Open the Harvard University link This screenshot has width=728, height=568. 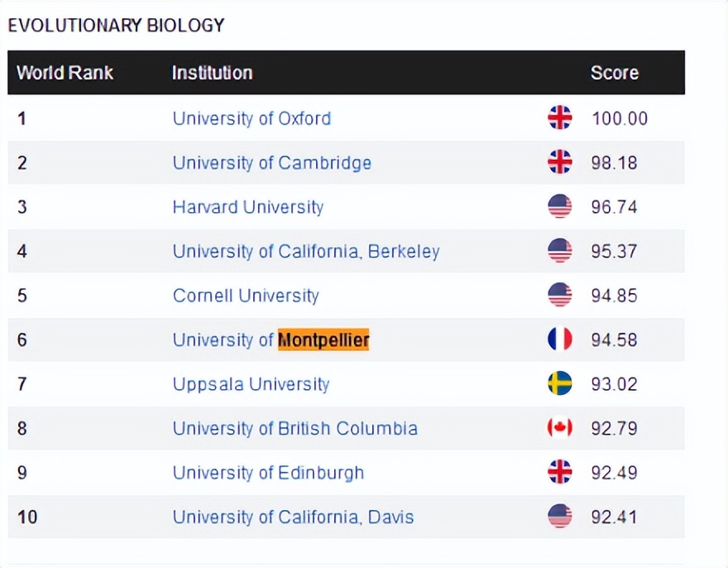[x=247, y=207]
